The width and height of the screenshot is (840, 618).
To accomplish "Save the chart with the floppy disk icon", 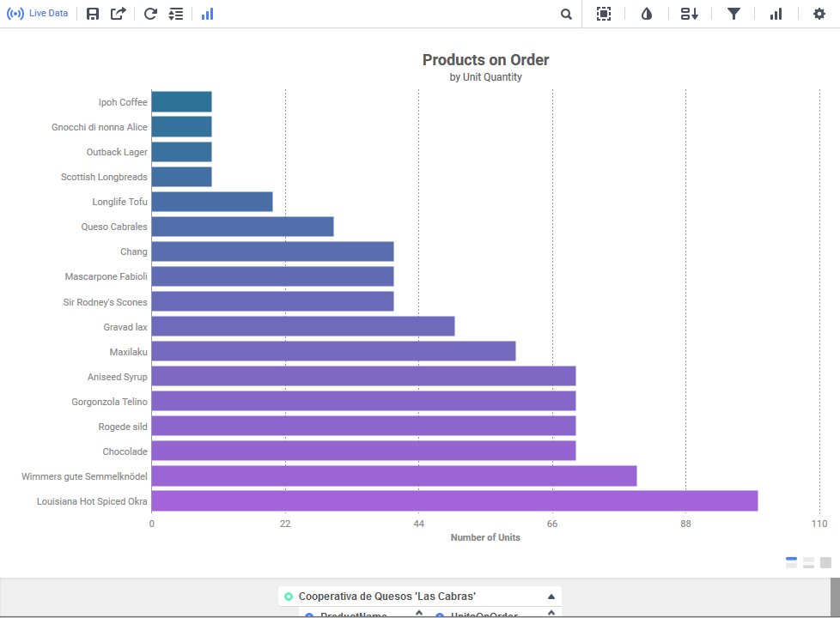I will [93, 14].
